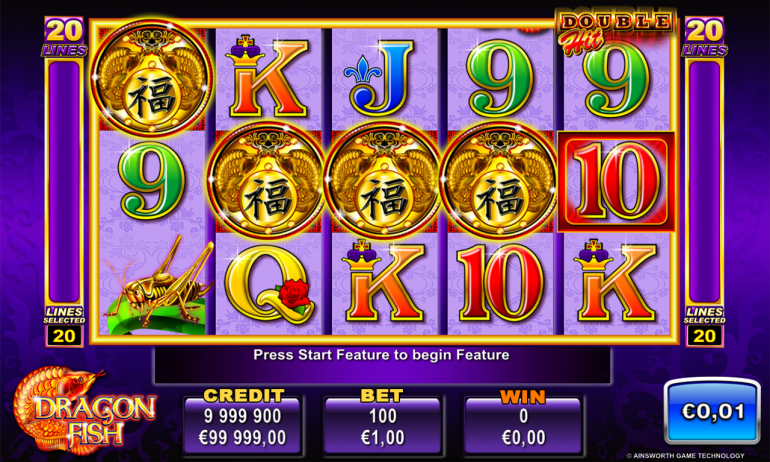Select the blue J symbol
Screen dimensions: 770x462
380,78
